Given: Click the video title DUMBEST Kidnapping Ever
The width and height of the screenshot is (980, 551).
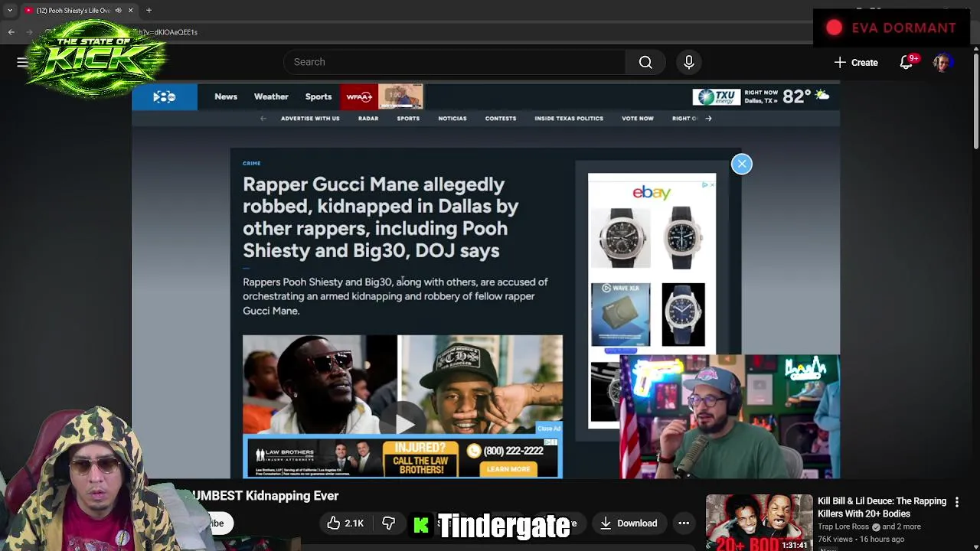Looking at the screenshot, I should click(264, 496).
